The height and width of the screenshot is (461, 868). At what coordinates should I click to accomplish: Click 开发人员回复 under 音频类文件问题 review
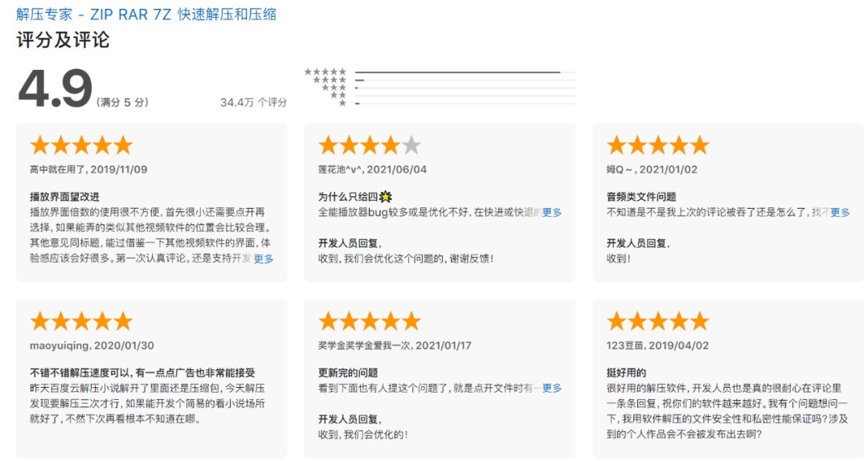click(x=637, y=243)
